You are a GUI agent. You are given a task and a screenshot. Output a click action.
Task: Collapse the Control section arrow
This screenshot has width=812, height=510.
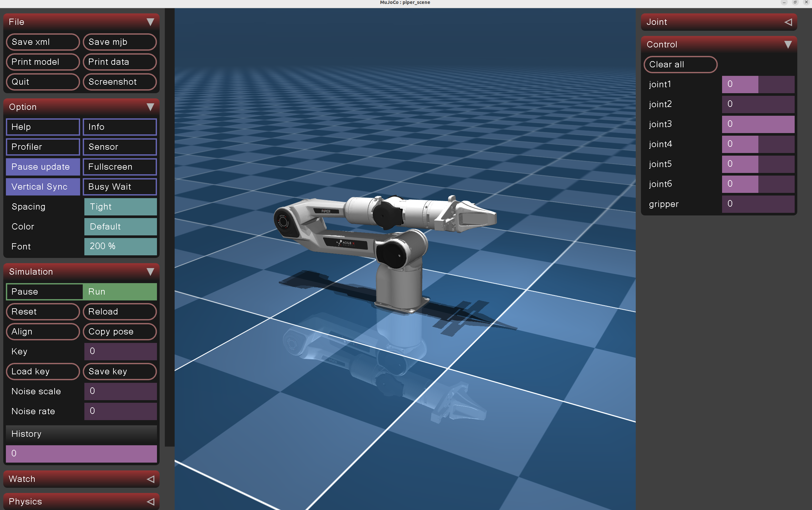[788, 44]
